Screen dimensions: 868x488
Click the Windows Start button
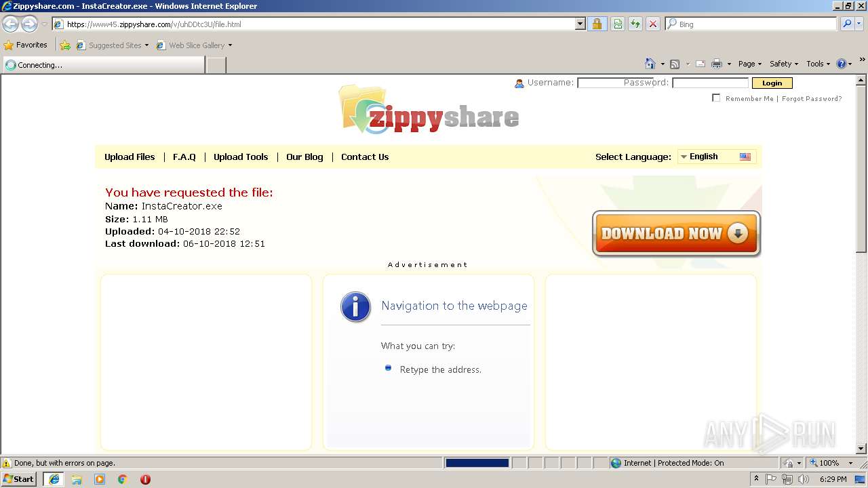19,479
